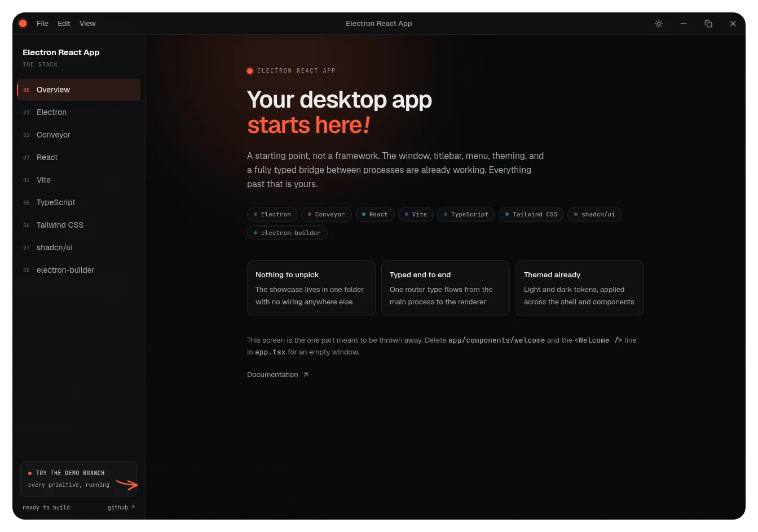The height and width of the screenshot is (532, 758).
Task: Go to Vite section in sidebar
Action: pyautogui.click(x=78, y=180)
